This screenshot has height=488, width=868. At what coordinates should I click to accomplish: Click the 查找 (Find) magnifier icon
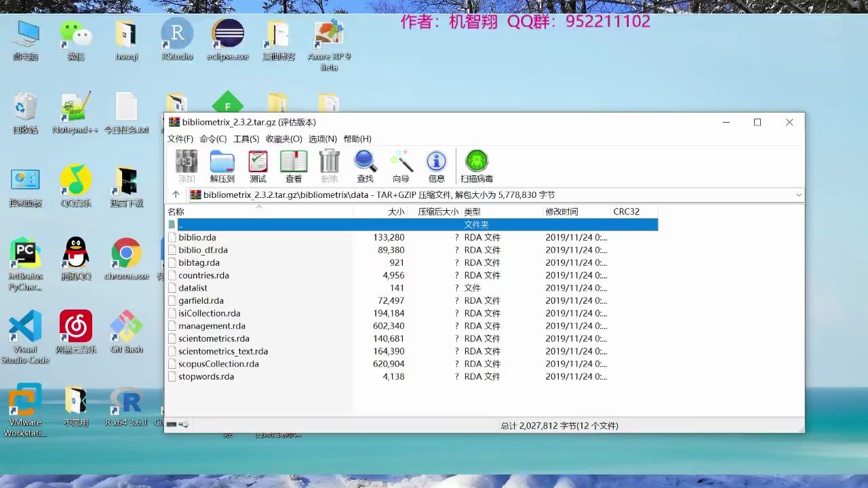(365, 165)
